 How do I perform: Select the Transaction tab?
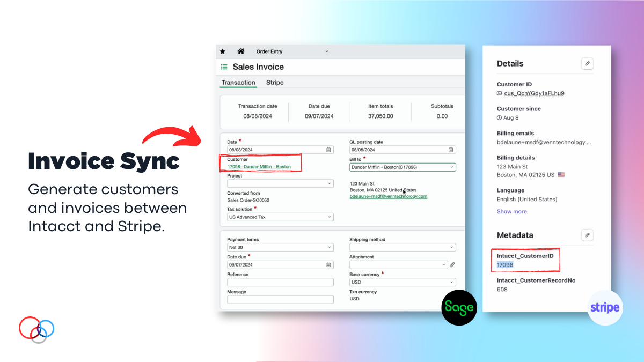click(238, 83)
